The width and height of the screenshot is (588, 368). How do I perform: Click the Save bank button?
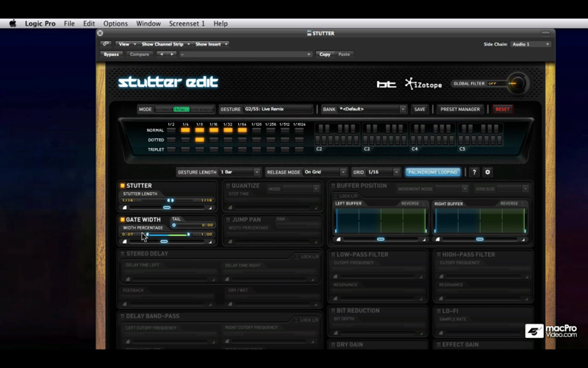tap(420, 109)
